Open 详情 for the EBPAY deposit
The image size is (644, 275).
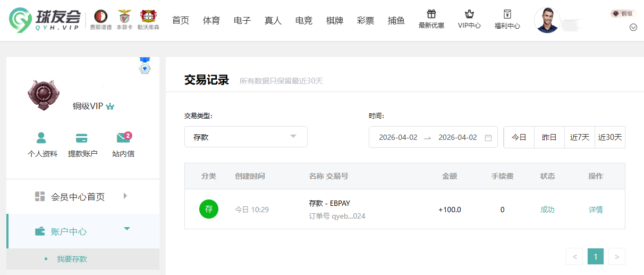(595, 210)
